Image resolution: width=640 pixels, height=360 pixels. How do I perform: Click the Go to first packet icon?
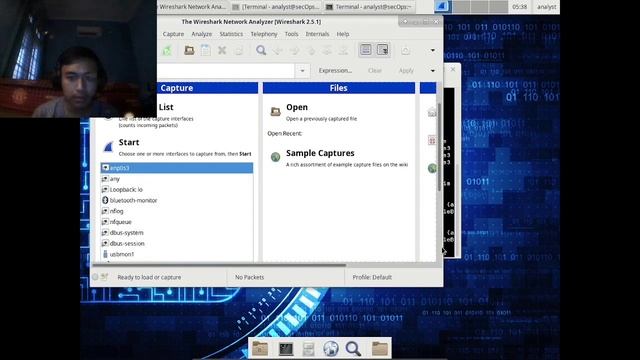coord(327,50)
